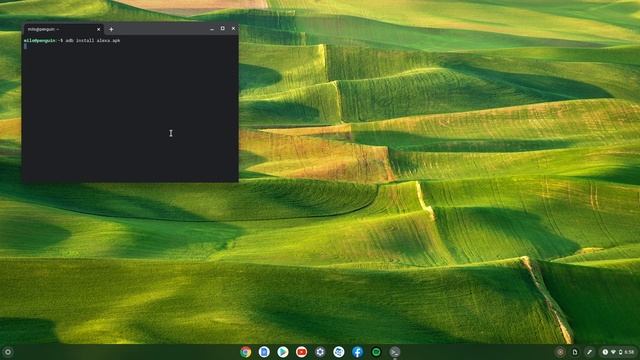Open the Google Play Store shelf icon

(283, 352)
